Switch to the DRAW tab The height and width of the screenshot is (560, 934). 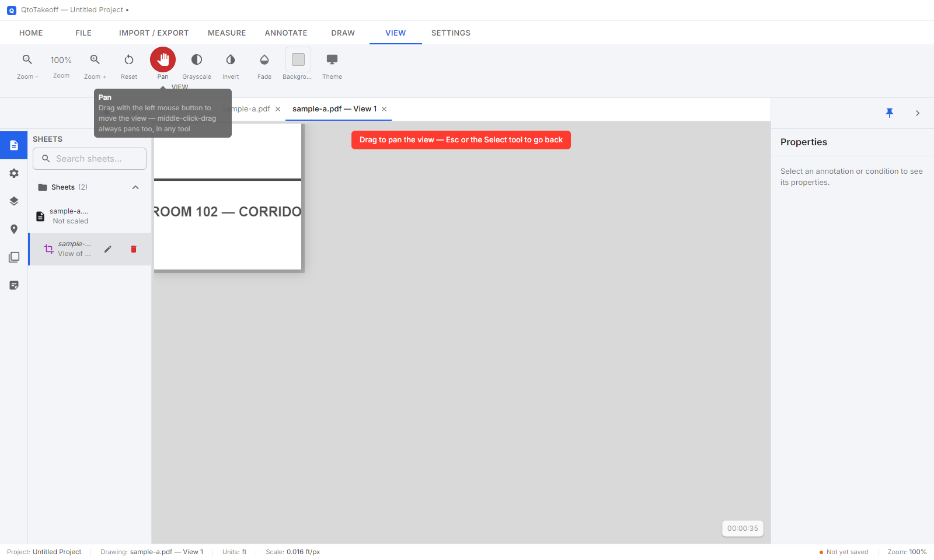pyautogui.click(x=343, y=33)
